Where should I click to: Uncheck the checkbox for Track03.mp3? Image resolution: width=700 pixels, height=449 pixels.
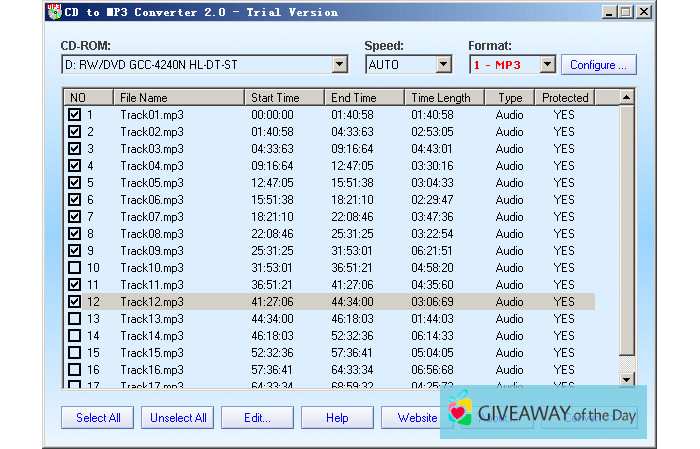[x=75, y=149]
